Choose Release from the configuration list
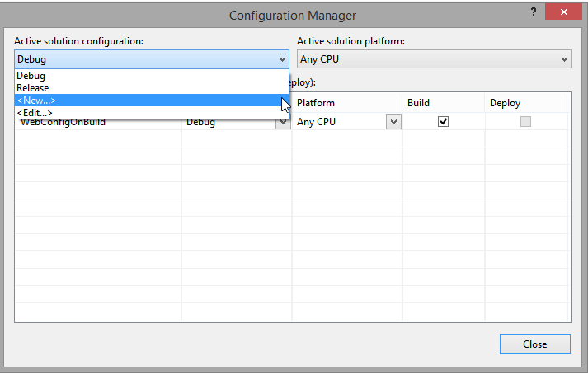This screenshot has height=374, width=588. [152, 88]
